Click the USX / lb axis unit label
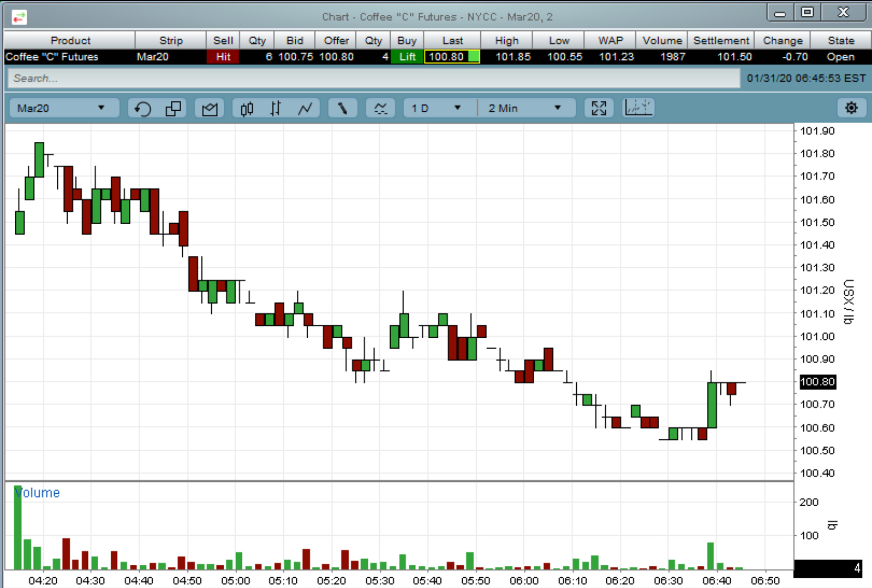The image size is (872, 588). pos(849,301)
